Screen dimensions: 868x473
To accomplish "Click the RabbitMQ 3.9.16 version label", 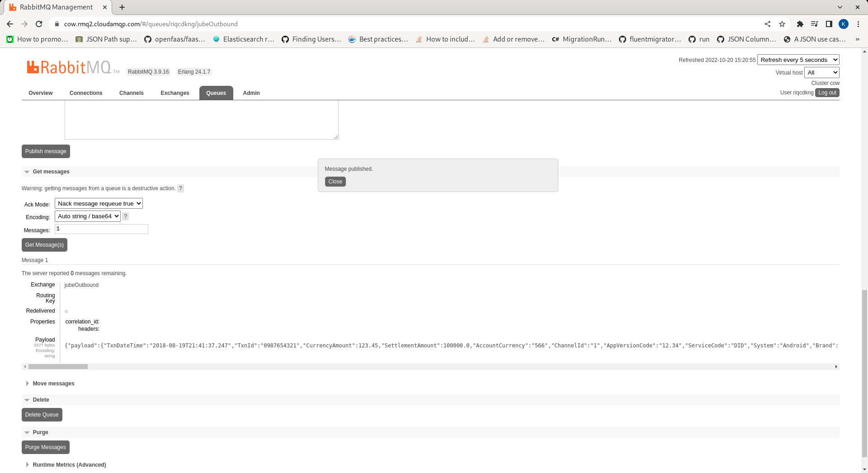I will [148, 72].
